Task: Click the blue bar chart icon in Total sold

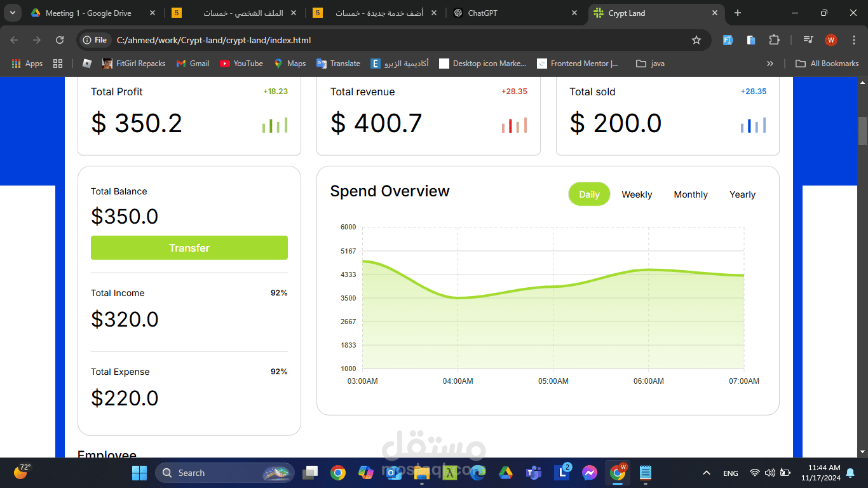Action: 754,125
